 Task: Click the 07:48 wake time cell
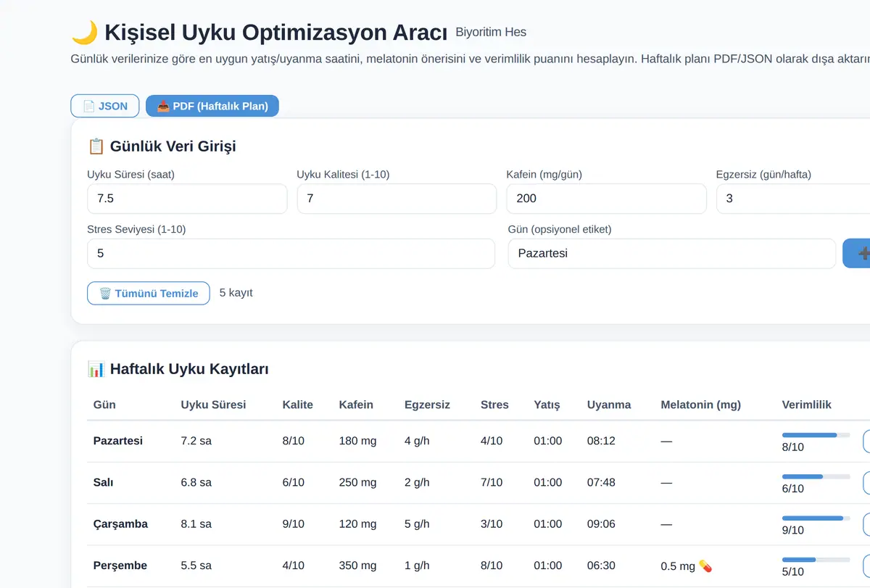(601, 482)
